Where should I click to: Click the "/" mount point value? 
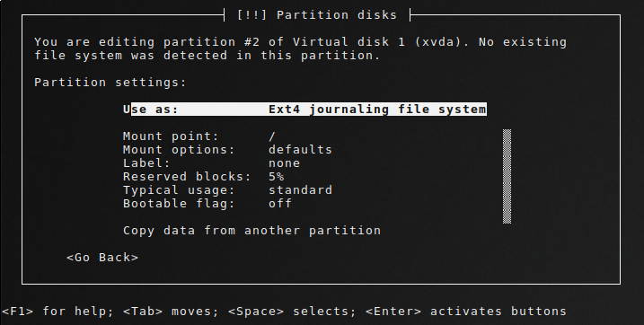click(272, 136)
